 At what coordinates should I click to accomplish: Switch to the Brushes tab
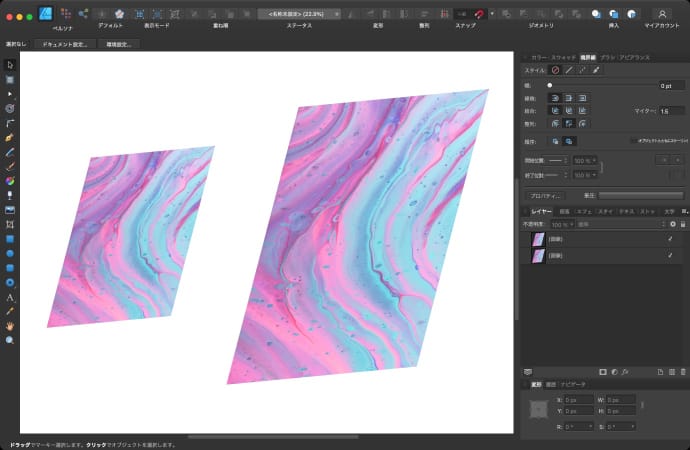tap(608, 57)
